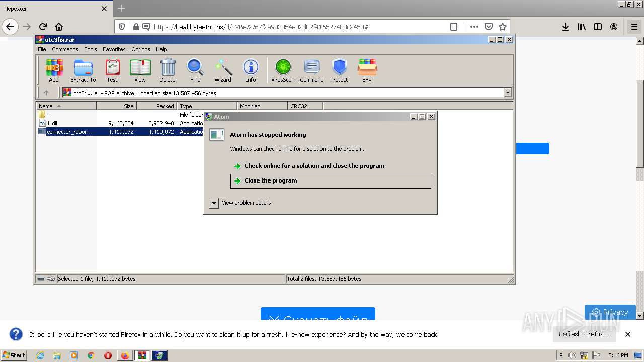Click the Add toolbar icon in WinRAR
The height and width of the screenshot is (362, 644).
54,70
